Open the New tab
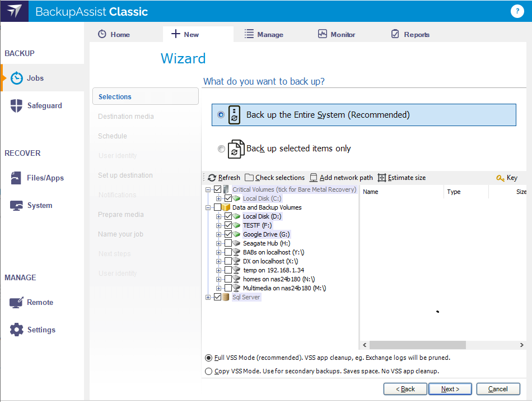532x403 pixels. click(198, 34)
